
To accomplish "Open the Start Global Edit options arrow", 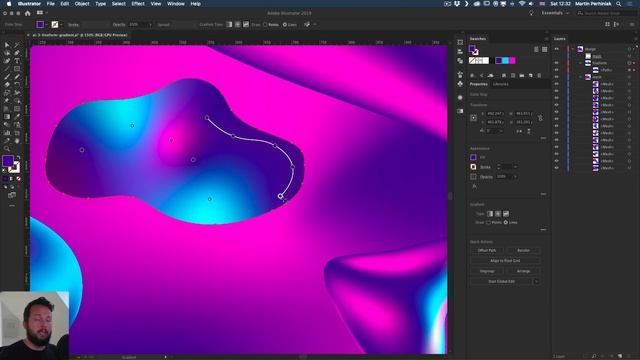I will pos(536,281).
